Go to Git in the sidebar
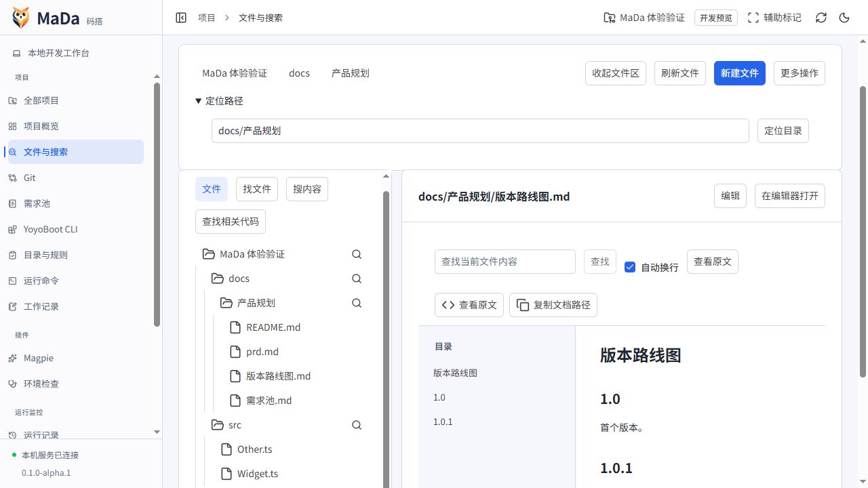868x488 pixels. [75, 178]
